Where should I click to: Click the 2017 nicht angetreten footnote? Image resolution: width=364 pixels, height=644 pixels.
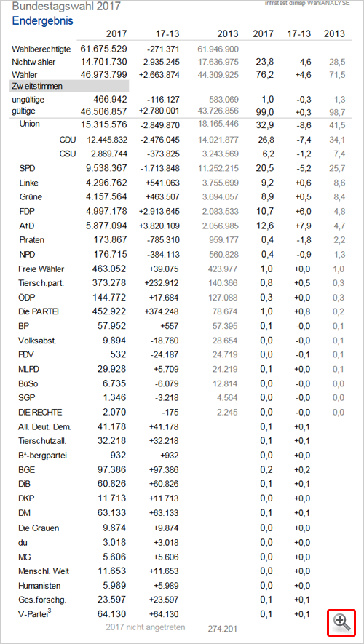click(146, 627)
